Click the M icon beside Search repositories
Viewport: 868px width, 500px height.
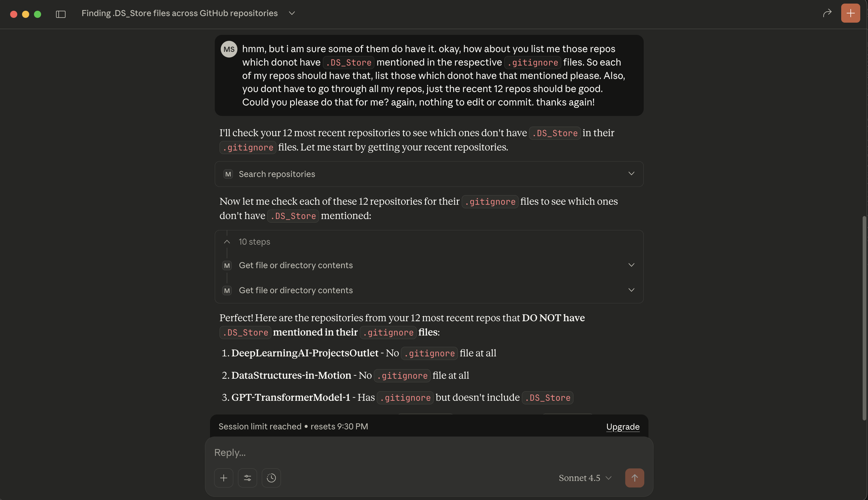pos(228,174)
